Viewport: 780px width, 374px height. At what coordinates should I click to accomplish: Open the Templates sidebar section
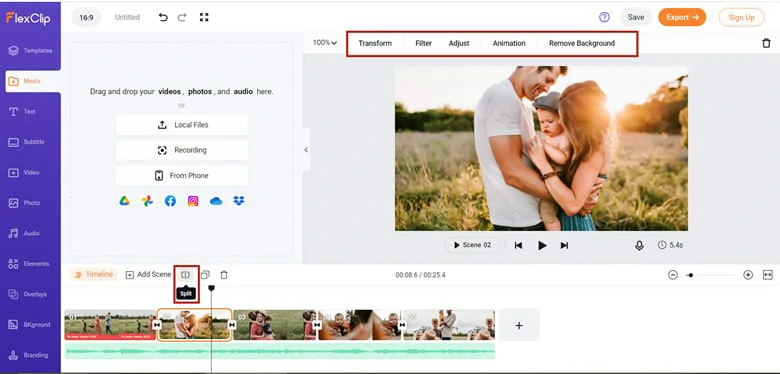click(x=30, y=50)
